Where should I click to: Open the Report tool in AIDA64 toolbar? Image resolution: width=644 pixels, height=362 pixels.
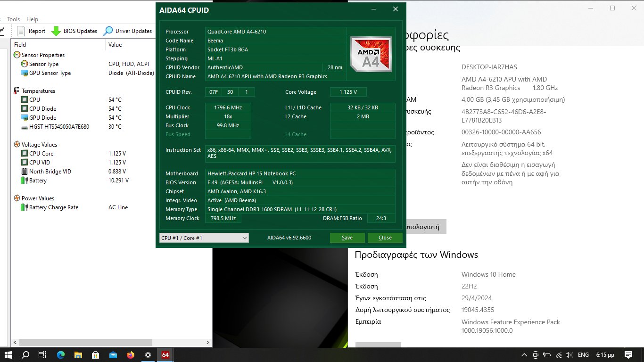pyautogui.click(x=31, y=31)
